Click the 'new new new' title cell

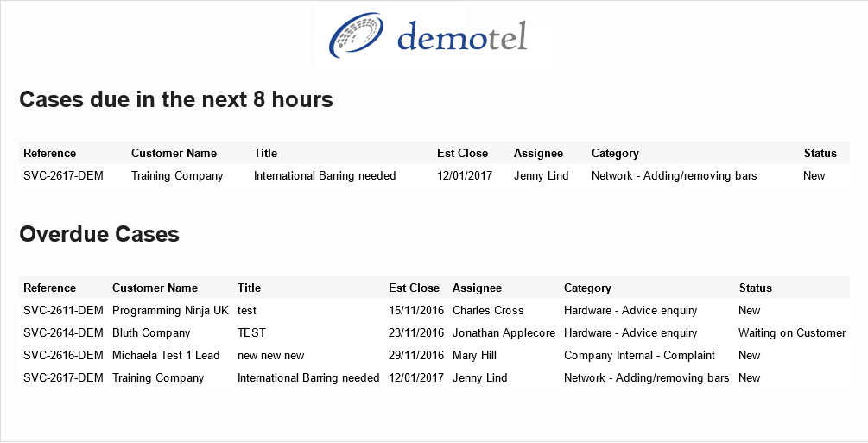[x=270, y=356]
